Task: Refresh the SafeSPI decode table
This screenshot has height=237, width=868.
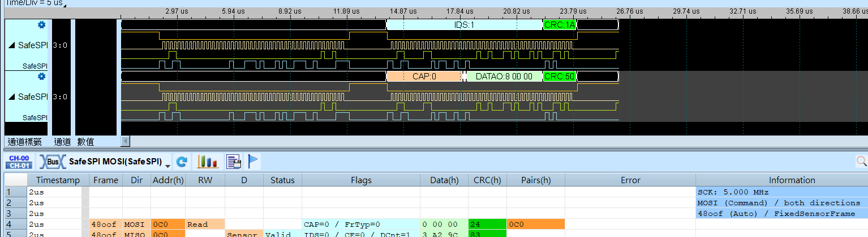Action: coord(182,162)
